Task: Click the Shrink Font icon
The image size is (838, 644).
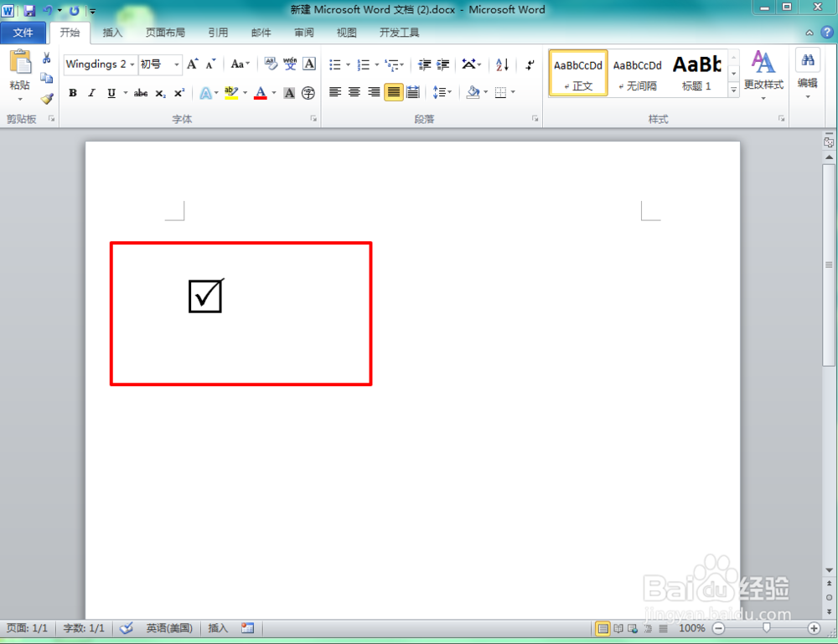Action: tap(211, 64)
